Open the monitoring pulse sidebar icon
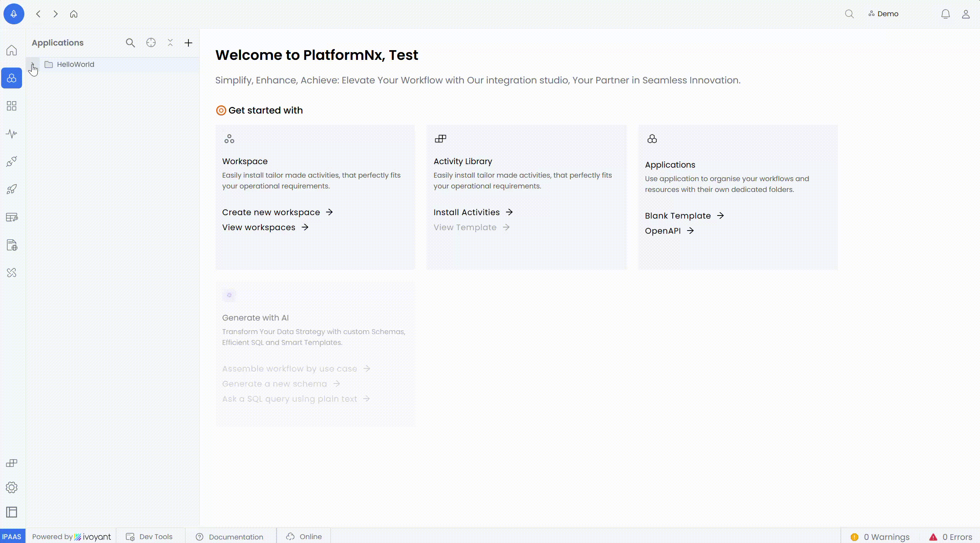Screen dimensions: 980x543 pyautogui.click(x=12, y=134)
